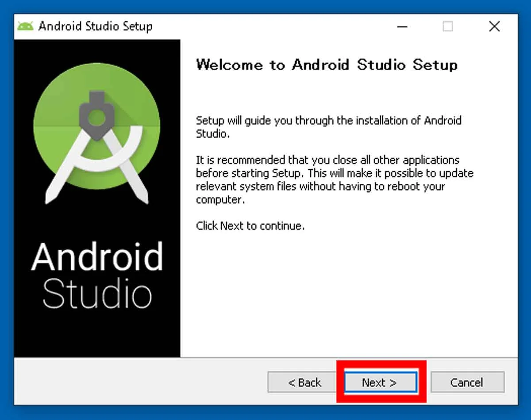The image size is (531, 420).
Task: Cancel the Android Studio installation
Action: [467, 382]
